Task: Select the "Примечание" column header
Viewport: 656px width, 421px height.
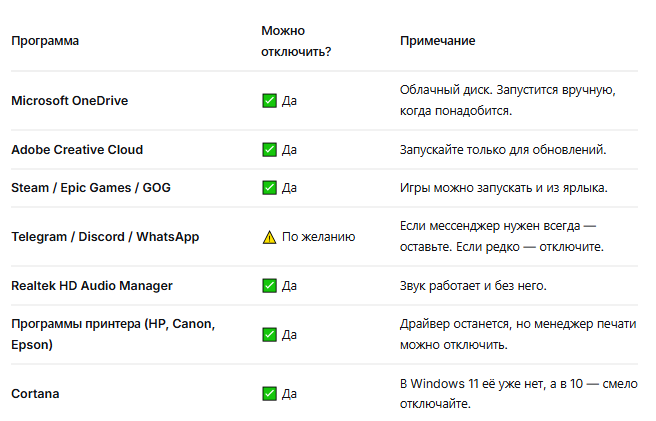Action: pos(438,41)
